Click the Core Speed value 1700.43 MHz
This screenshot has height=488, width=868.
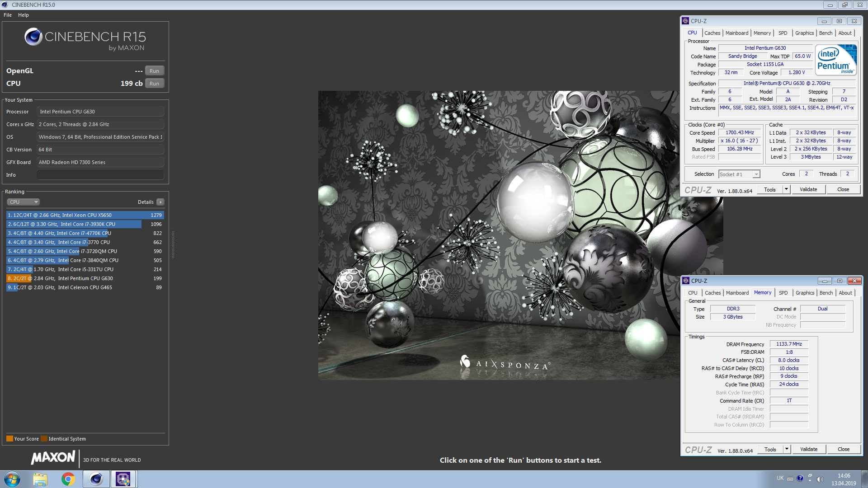[740, 133]
